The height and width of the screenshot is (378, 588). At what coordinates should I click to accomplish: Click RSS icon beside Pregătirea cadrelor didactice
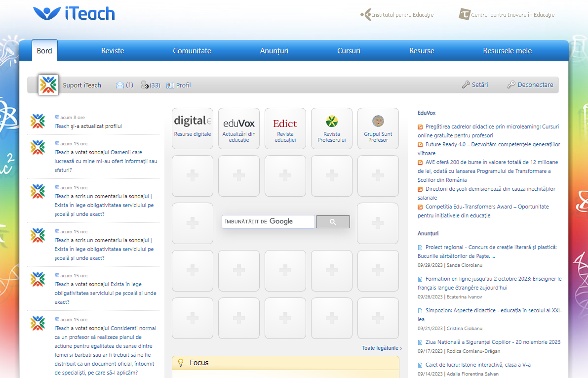(420, 127)
